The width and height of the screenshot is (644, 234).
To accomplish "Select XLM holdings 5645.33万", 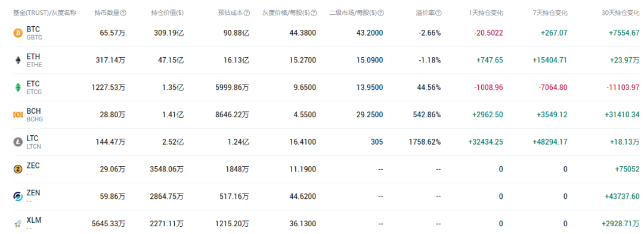I will 109,223.
